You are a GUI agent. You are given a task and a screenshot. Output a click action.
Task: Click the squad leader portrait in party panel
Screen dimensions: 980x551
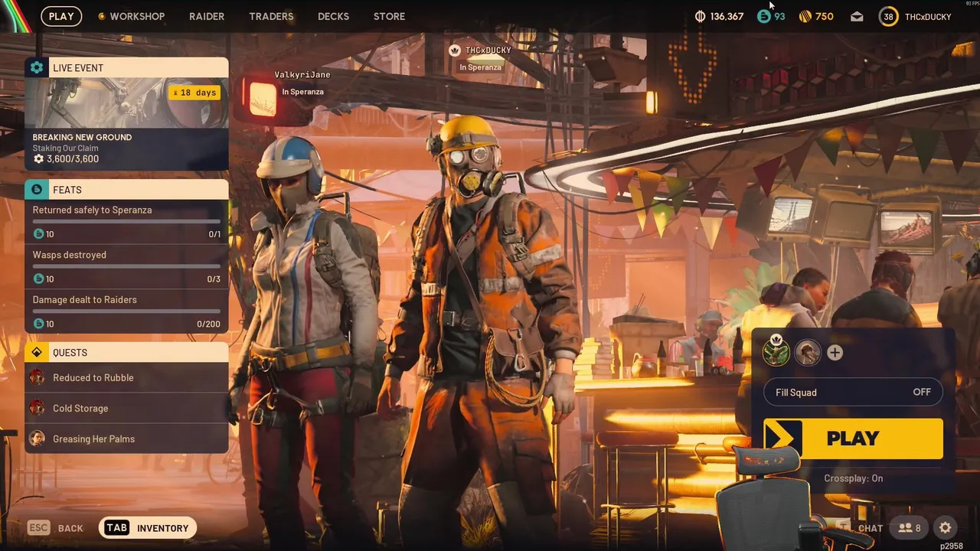point(776,352)
